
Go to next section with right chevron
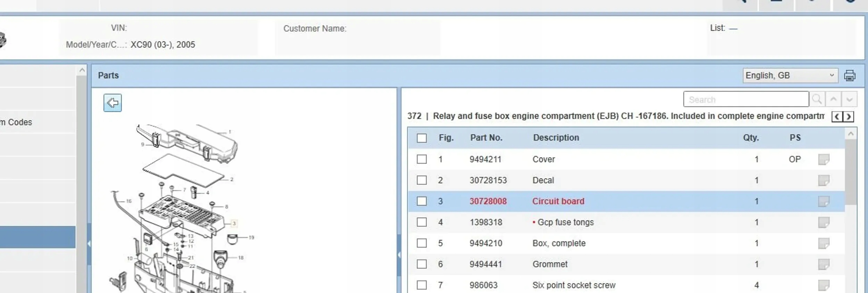849,117
